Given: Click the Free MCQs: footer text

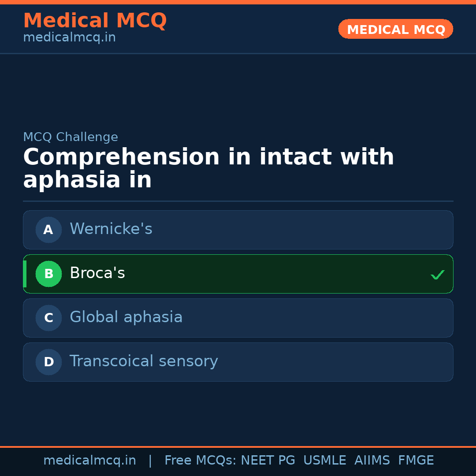Looking at the screenshot, I should (201, 461).
